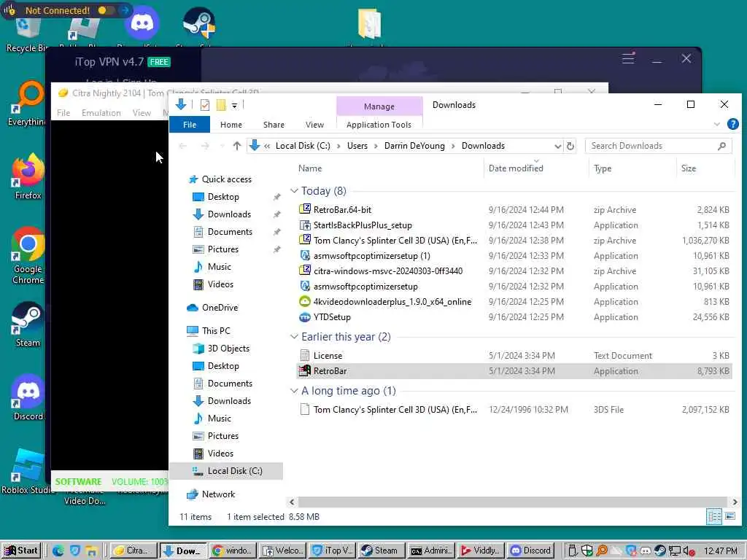Collapse the Today (8) group

pyautogui.click(x=294, y=191)
